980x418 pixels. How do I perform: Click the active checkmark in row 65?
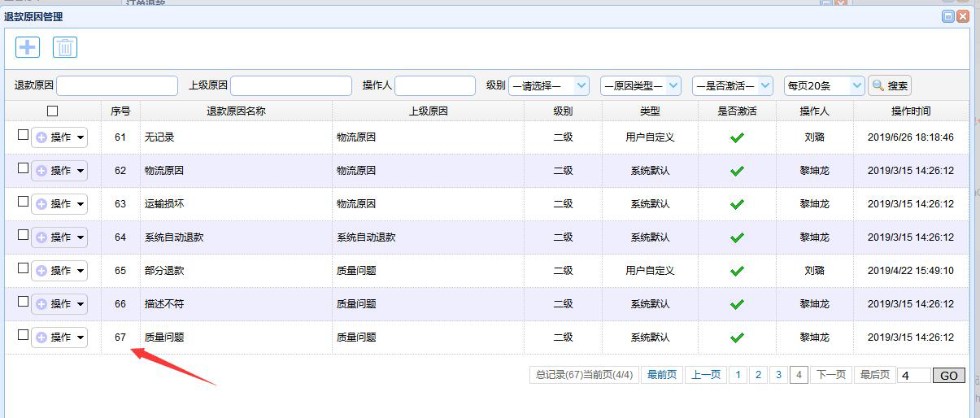pyautogui.click(x=737, y=271)
